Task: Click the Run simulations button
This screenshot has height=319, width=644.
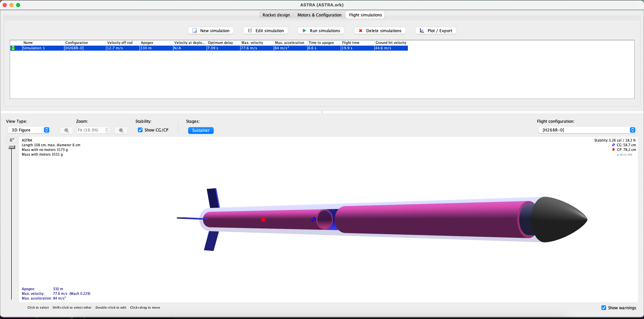Action: coord(321,31)
